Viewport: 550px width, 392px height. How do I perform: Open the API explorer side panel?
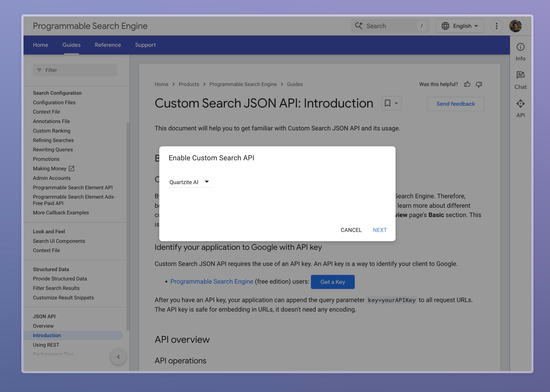click(520, 109)
